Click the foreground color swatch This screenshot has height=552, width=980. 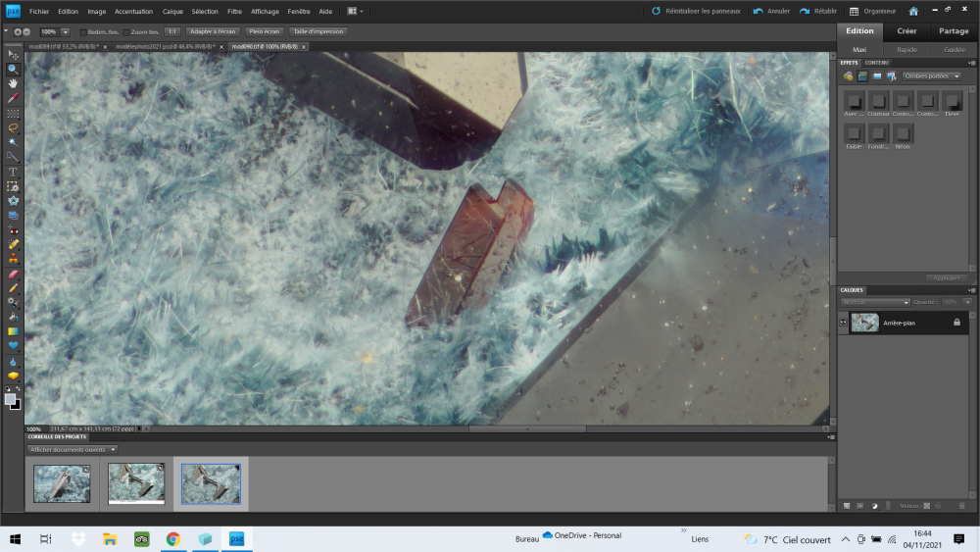click(x=11, y=399)
